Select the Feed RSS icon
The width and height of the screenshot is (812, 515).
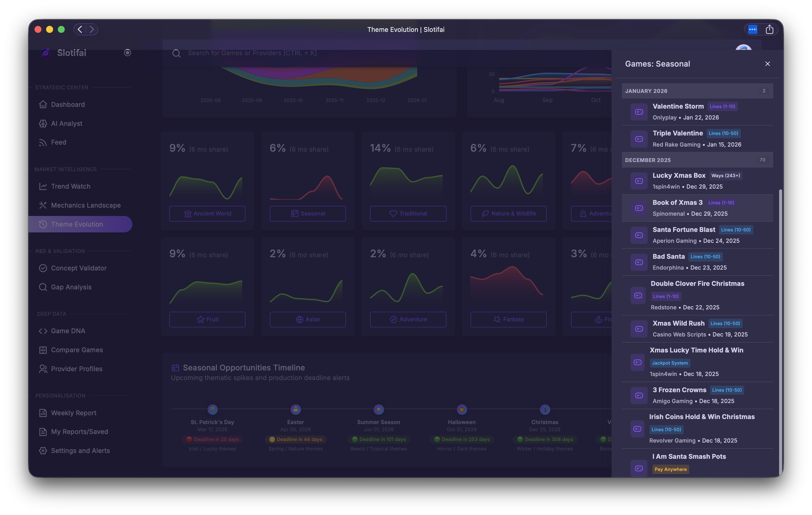pyautogui.click(x=43, y=142)
